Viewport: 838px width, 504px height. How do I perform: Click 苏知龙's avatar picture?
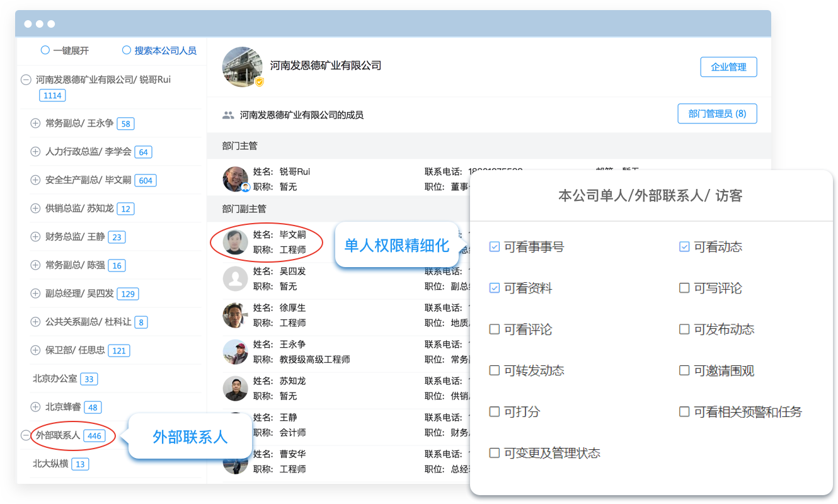[235, 389]
